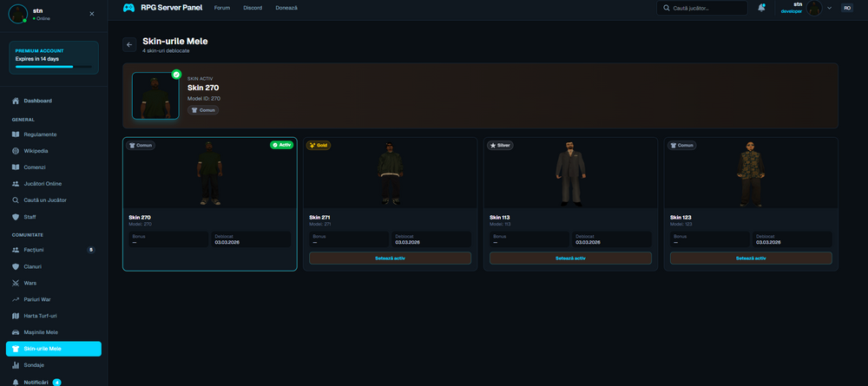This screenshot has height=386, width=868.
Task: Close the sidebar with the X icon
Action: [x=92, y=14]
